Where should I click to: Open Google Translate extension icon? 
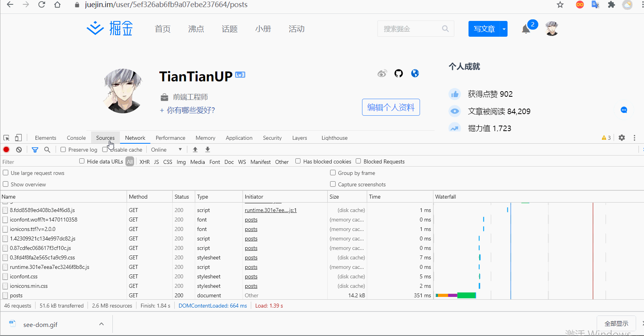[x=595, y=5]
